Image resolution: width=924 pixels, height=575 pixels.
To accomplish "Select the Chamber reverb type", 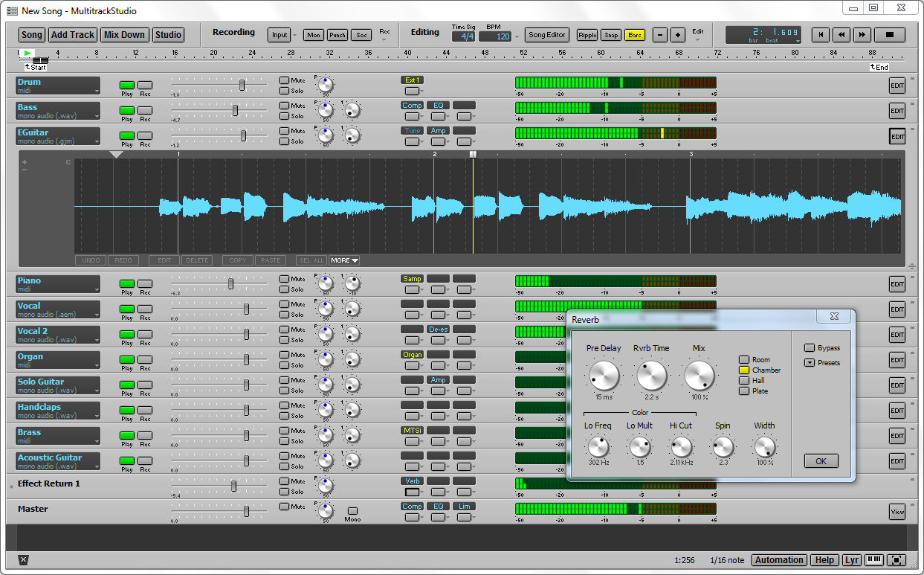I will [743, 370].
